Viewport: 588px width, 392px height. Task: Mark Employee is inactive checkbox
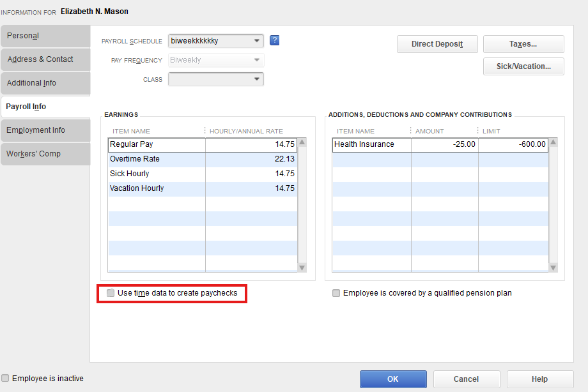point(6,378)
